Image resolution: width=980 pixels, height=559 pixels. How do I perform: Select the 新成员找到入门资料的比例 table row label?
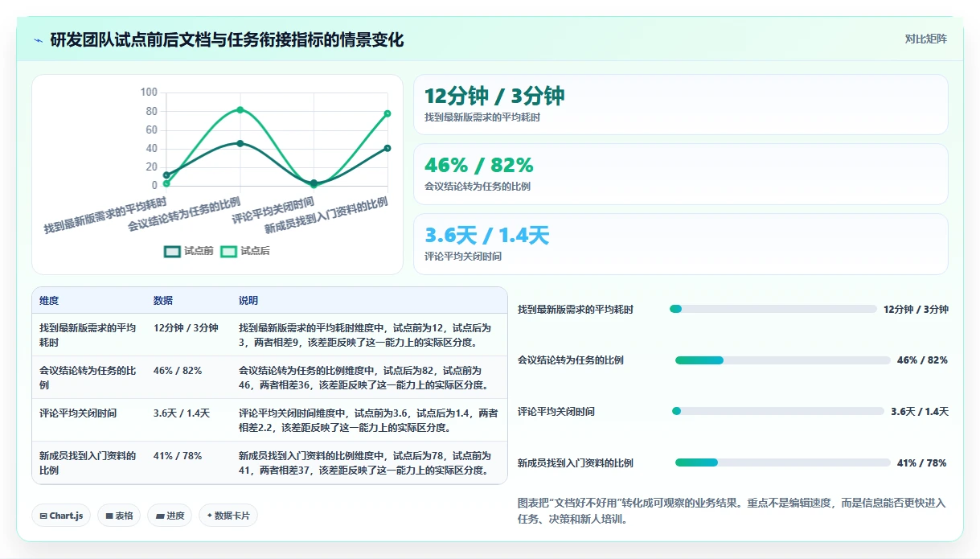coord(88,463)
